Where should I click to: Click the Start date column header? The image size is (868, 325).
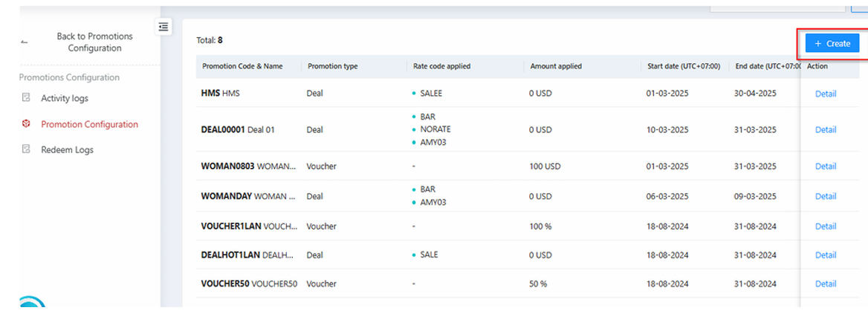(683, 66)
